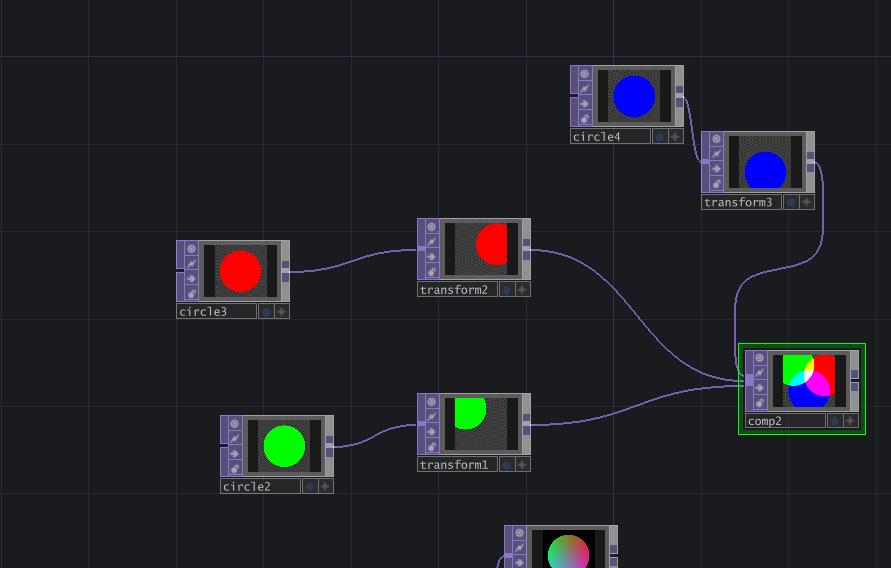Lock the transform3 operator
Screen dimensions: 891x568
pyautogui.click(x=716, y=184)
